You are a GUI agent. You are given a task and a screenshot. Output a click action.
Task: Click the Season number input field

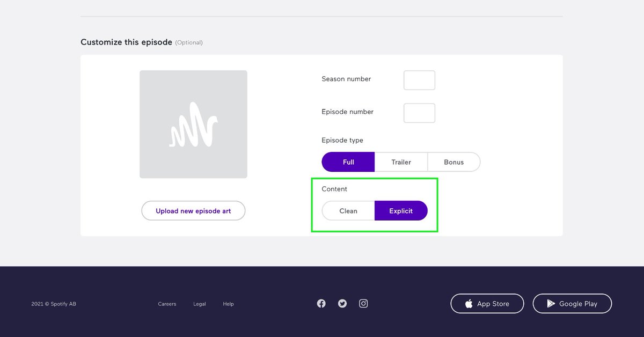coord(419,79)
